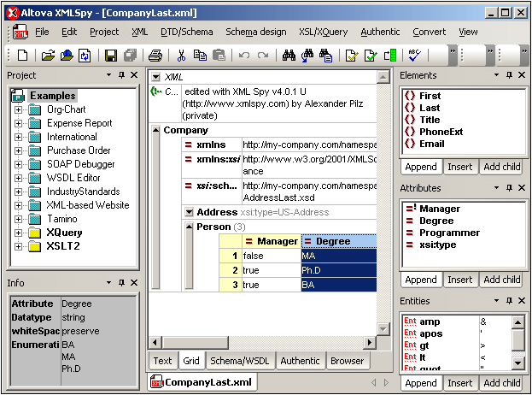Screen dimensions: 532x395
Task: Save the document with floppy icon
Action: pyautogui.click(x=111, y=55)
